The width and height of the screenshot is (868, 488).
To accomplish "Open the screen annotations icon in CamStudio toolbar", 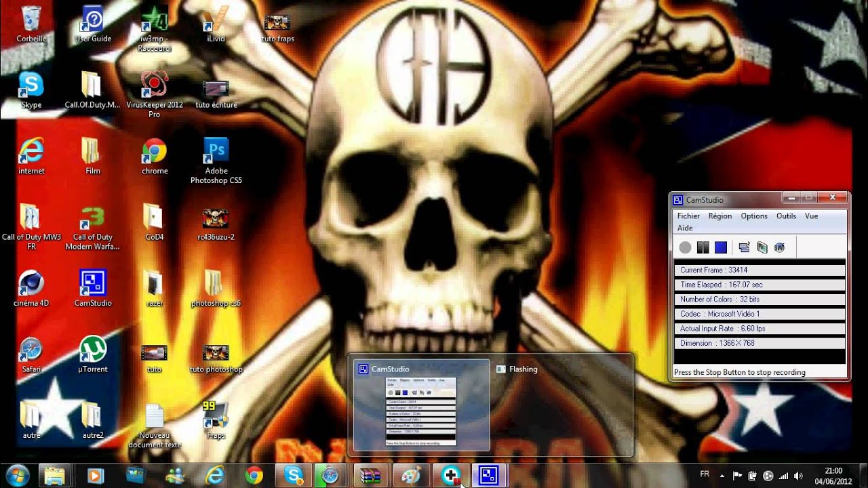I will [x=762, y=247].
